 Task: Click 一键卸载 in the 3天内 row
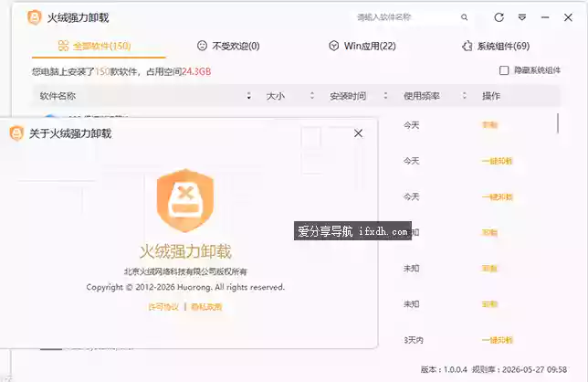point(497,340)
